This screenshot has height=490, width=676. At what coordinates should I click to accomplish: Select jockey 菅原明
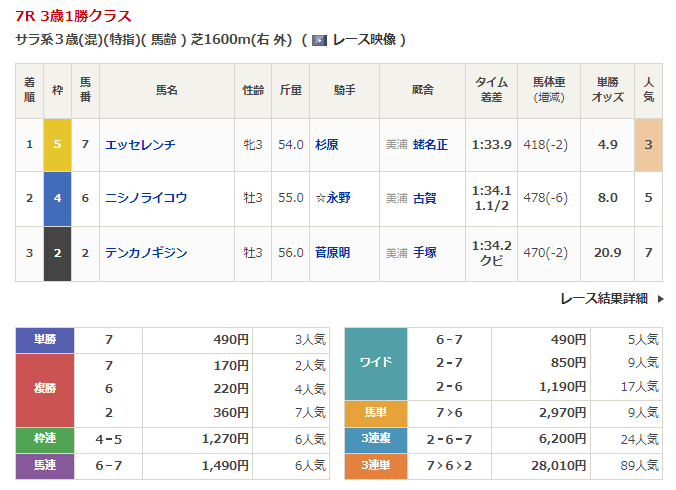coord(332,253)
